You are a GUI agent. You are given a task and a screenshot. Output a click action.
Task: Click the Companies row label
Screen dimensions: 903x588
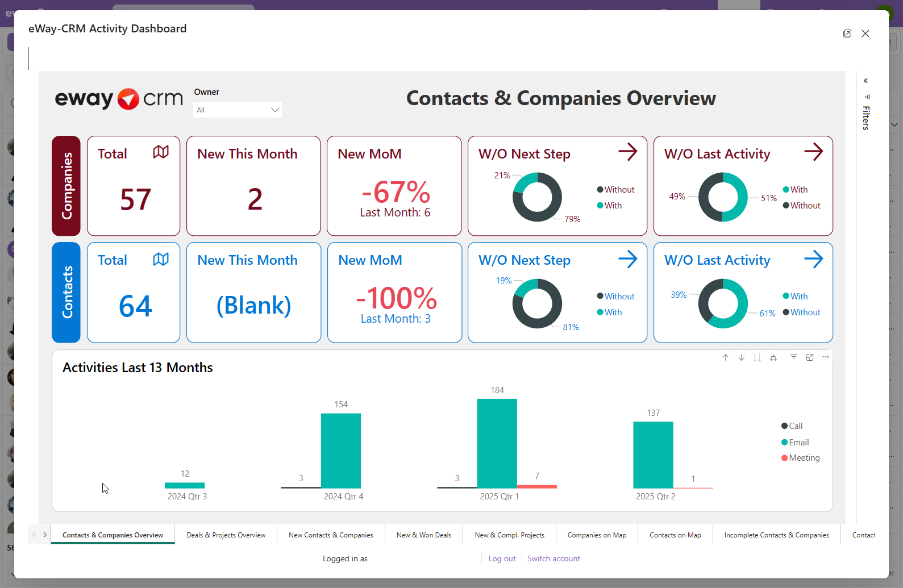coord(66,186)
